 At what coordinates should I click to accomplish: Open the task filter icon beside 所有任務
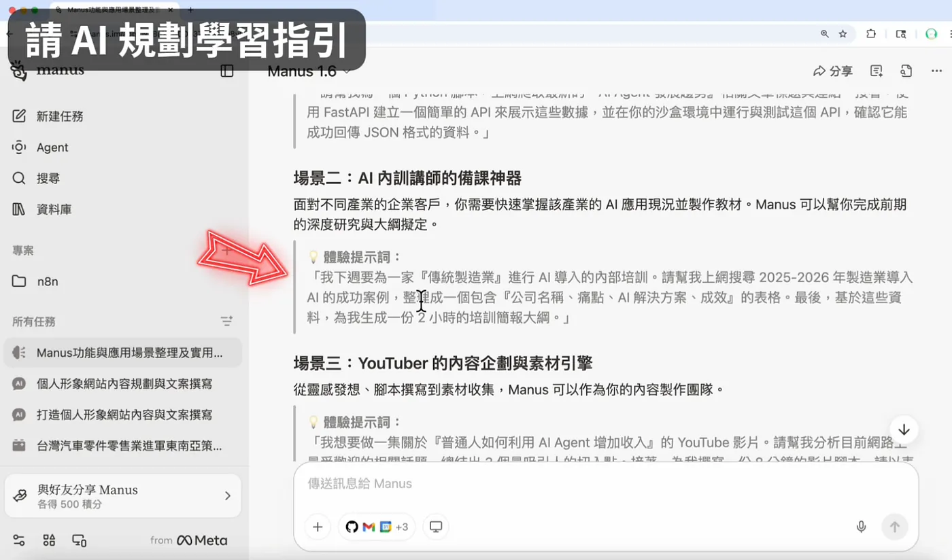coord(226,321)
